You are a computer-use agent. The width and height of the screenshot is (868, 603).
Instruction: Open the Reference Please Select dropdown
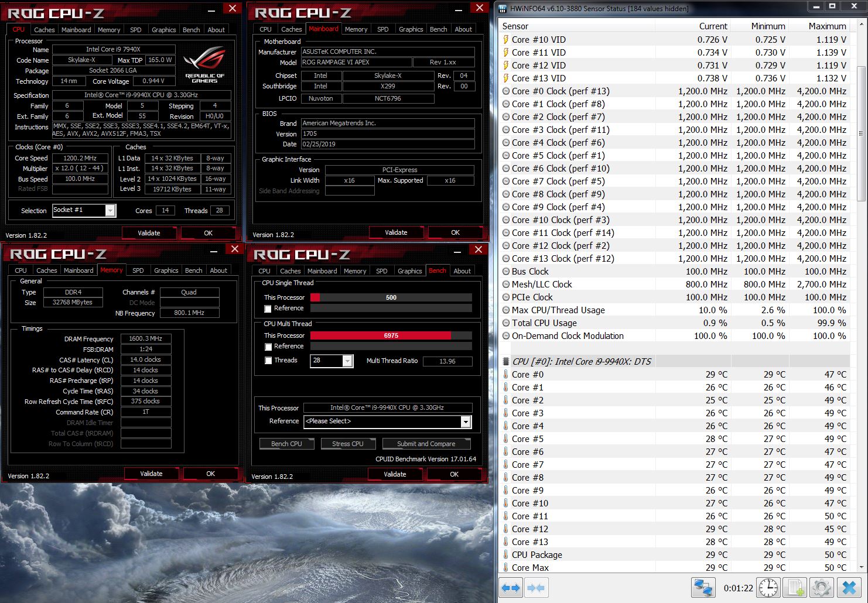point(466,422)
